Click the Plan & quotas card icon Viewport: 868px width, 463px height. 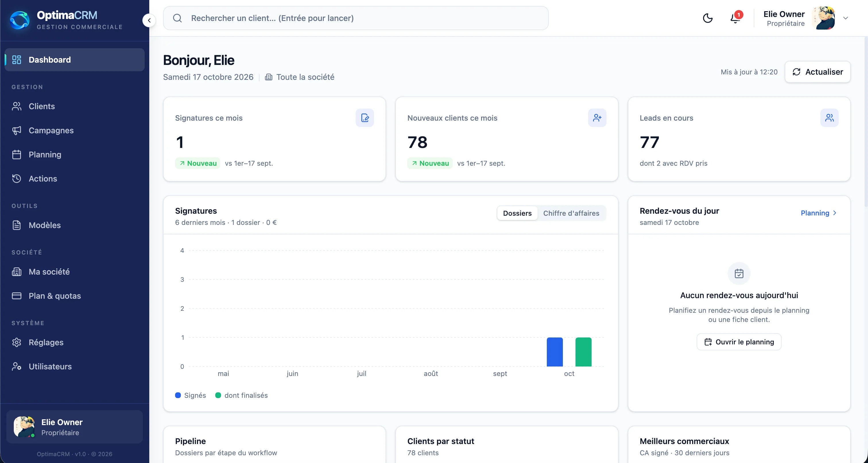[17, 296]
